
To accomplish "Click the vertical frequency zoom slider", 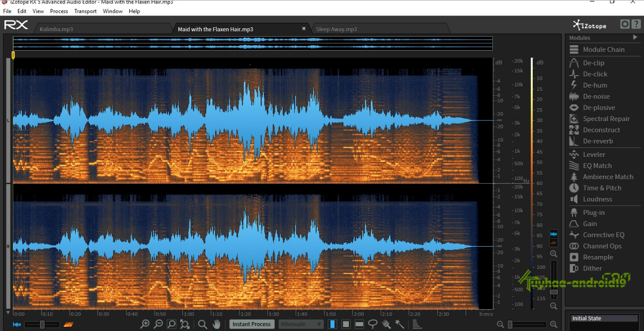I will (554, 280).
